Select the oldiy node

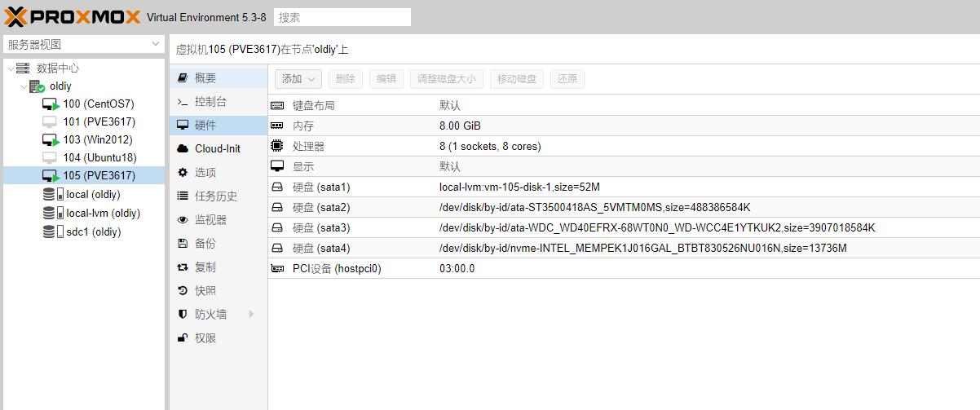[60, 86]
